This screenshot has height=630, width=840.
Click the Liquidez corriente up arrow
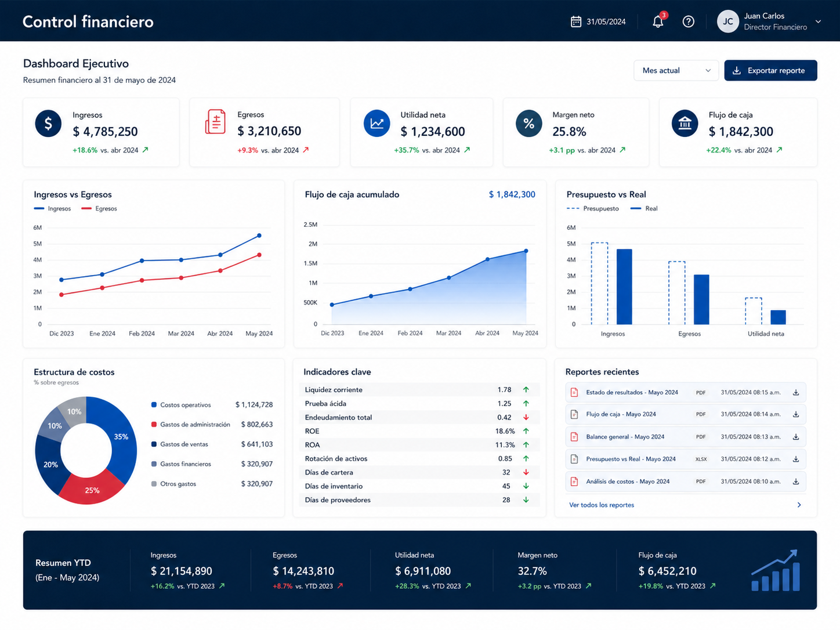click(x=526, y=390)
